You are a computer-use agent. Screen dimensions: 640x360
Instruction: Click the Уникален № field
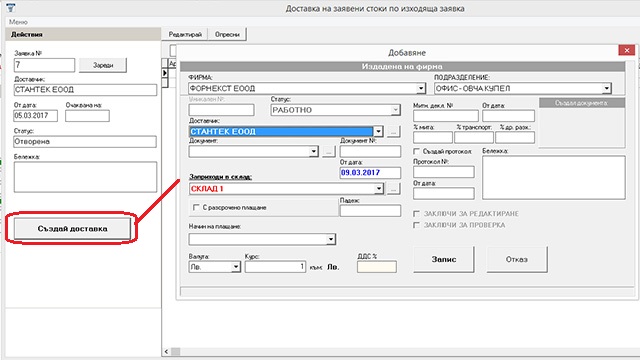click(x=222, y=110)
